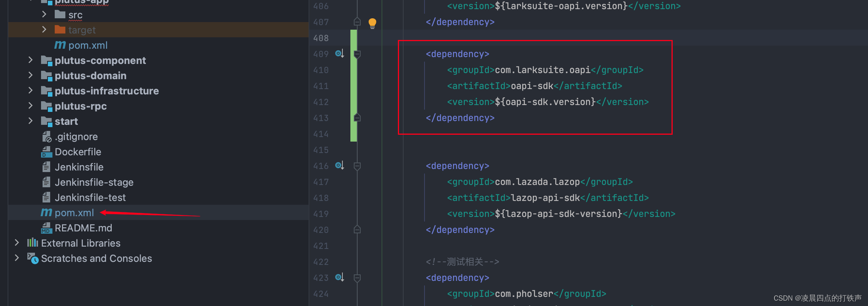Click the gutter marker icon on line 409
Image resolution: width=868 pixels, height=306 pixels.
point(339,54)
